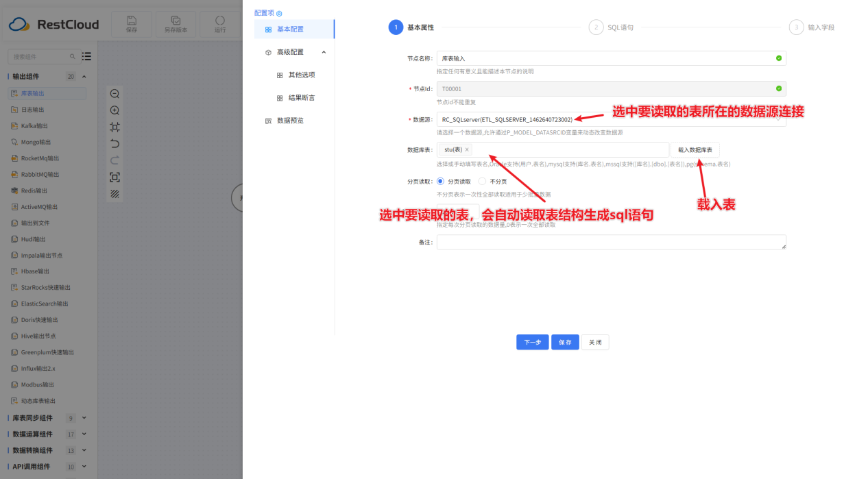Image resolution: width=868 pixels, height=479 pixels.
Task: Click the undo arrow icon on canvas toolbar
Action: coord(115,143)
